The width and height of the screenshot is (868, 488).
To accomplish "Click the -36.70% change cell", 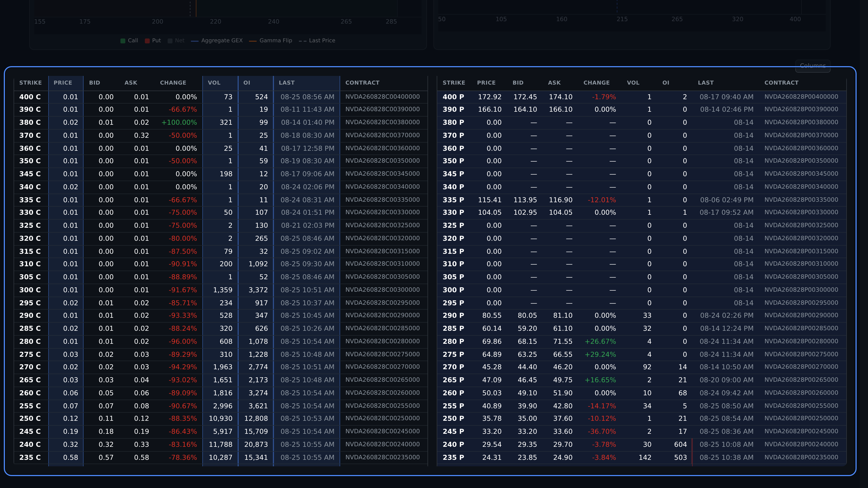I will pos(602,431).
